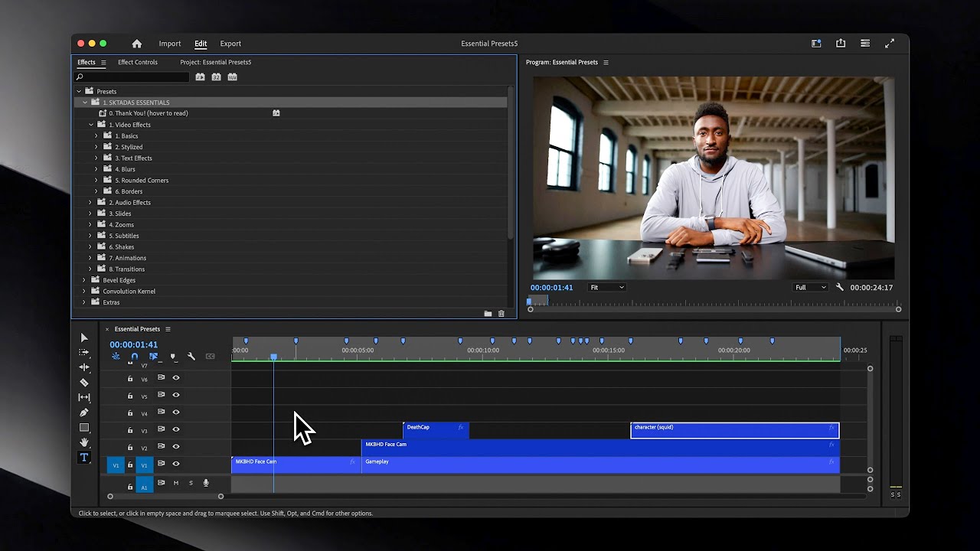Viewport: 980px width, 551px height.
Task: Toggle track lock on V2
Action: (130, 448)
